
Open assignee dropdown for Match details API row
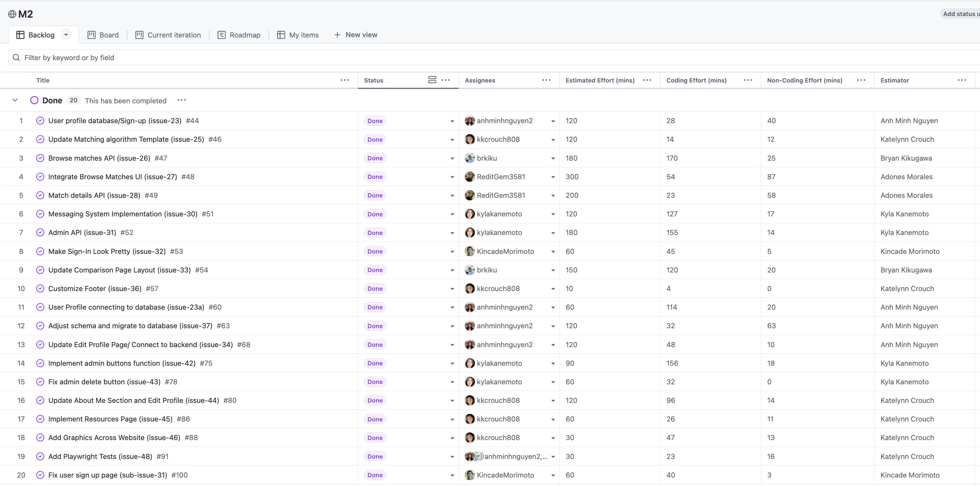point(553,196)
